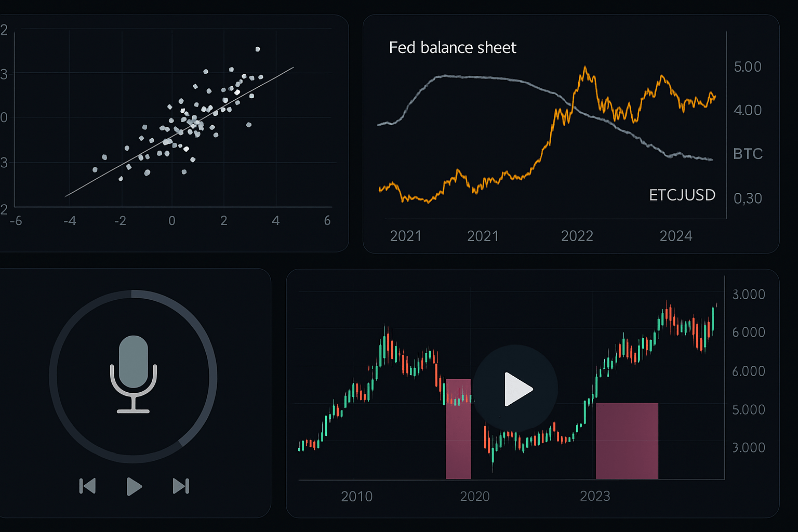Select 2023 on the candlestick time axis
798x532 pixels.
pos(595,496)
